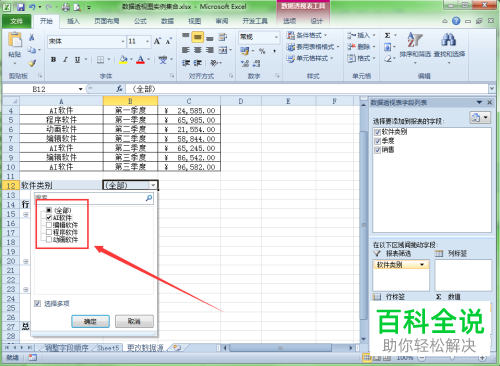Image resolution: width=500 pixels, height=366 pixels.
Task: Switch to Sheet5 worksheet tab
Action: 108,348
